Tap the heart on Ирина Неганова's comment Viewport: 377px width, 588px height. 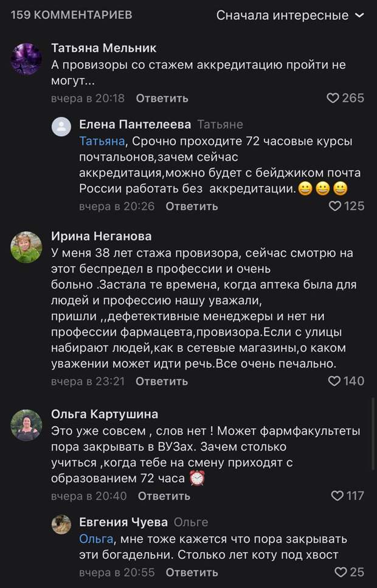[x=334, y=381]
